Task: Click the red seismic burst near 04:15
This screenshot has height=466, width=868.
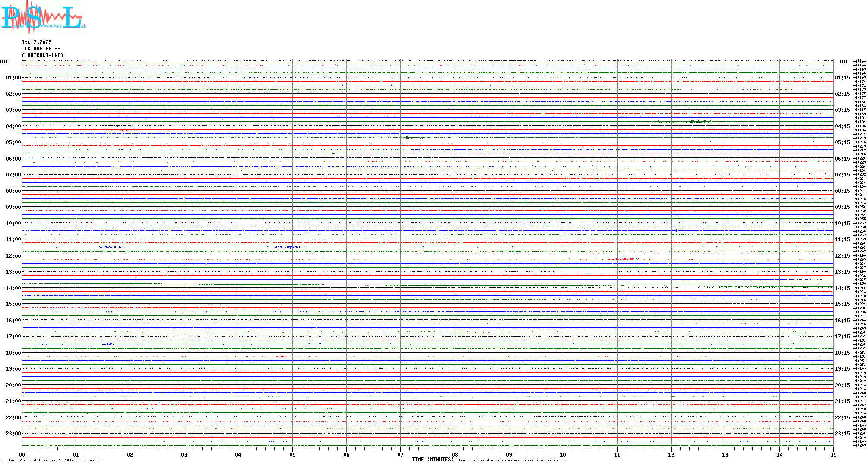Action: 124,130
